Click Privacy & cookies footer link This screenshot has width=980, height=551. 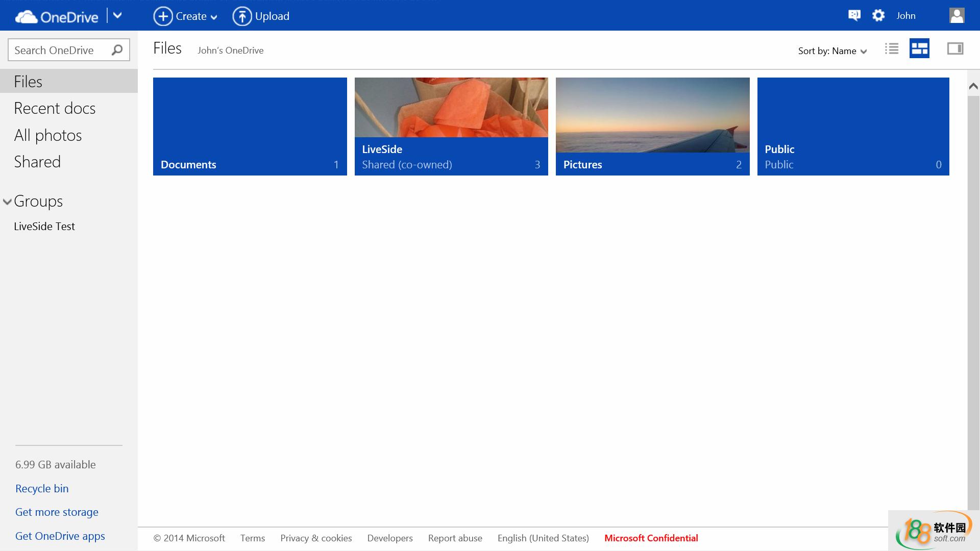point(316,538)
